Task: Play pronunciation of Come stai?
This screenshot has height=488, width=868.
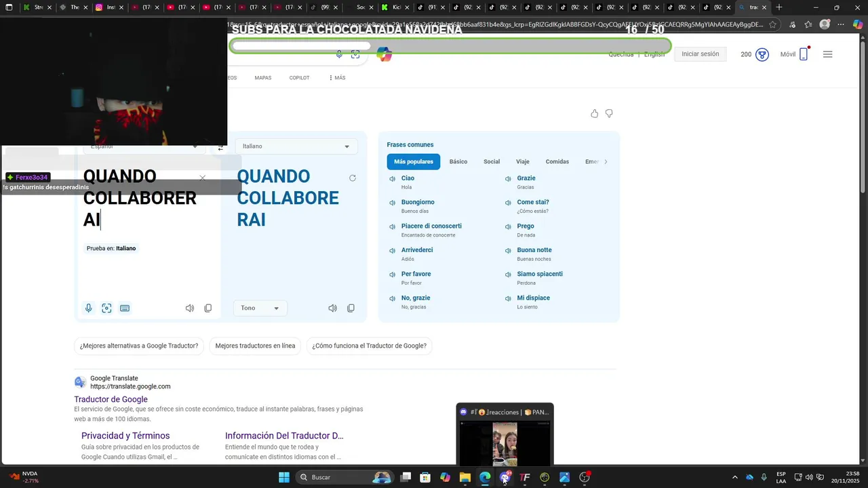Action: 508,203
